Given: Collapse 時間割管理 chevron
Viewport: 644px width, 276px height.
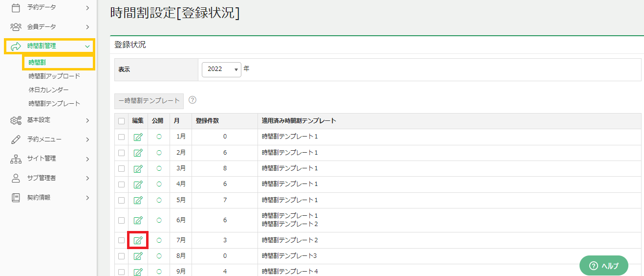Looking at the screenshot, I should [87, 46].
